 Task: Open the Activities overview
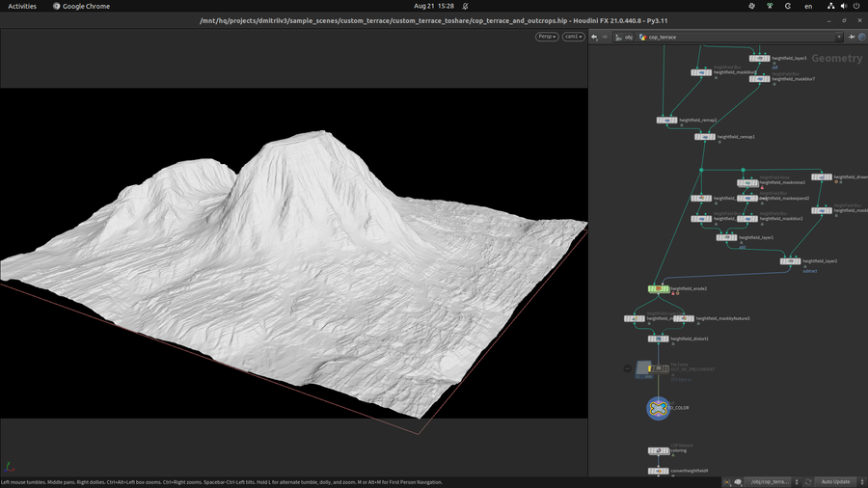pyautogui.click(x=21, y=6)
